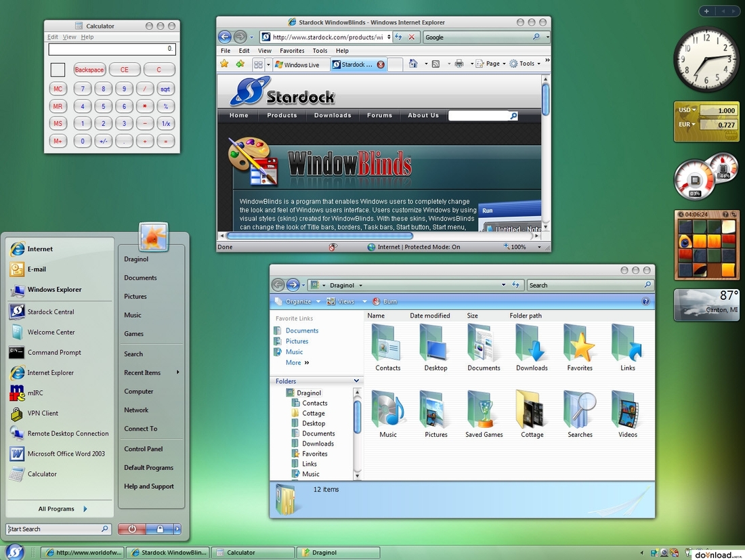Open the Contacts folder icon

(x=387, y=343)
